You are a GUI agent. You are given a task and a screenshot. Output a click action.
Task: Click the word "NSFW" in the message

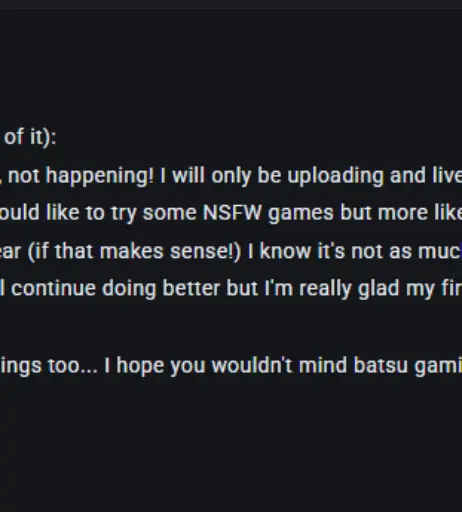coord(232,213)
